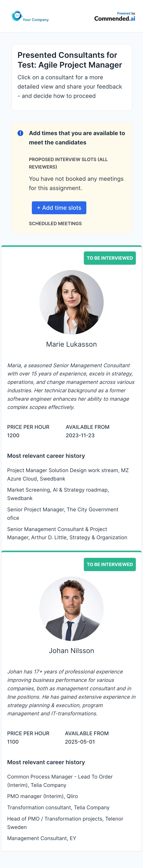Click the blue info alert icon
Viewport: 143px width, 868px height.
click(20, 133)
